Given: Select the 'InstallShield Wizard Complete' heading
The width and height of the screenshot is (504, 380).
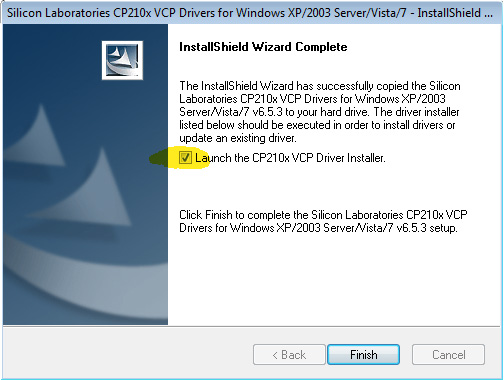Looking at the screenshot, I should pos(263,47).
